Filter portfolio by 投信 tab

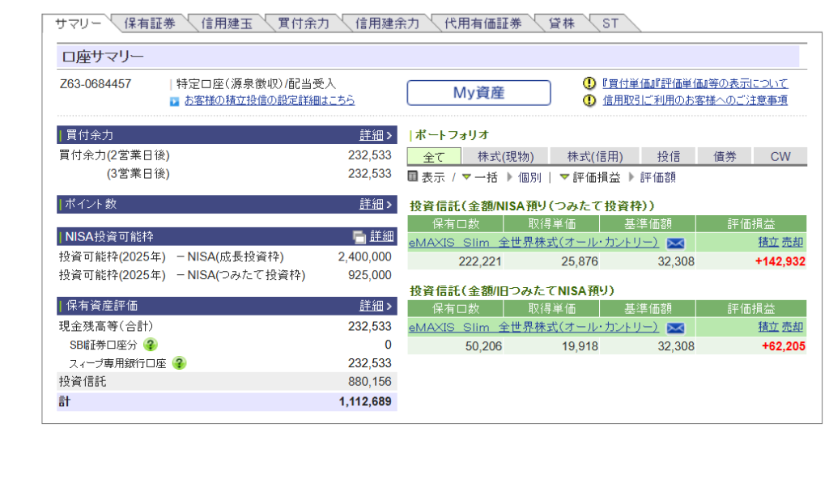pos(668,156)
